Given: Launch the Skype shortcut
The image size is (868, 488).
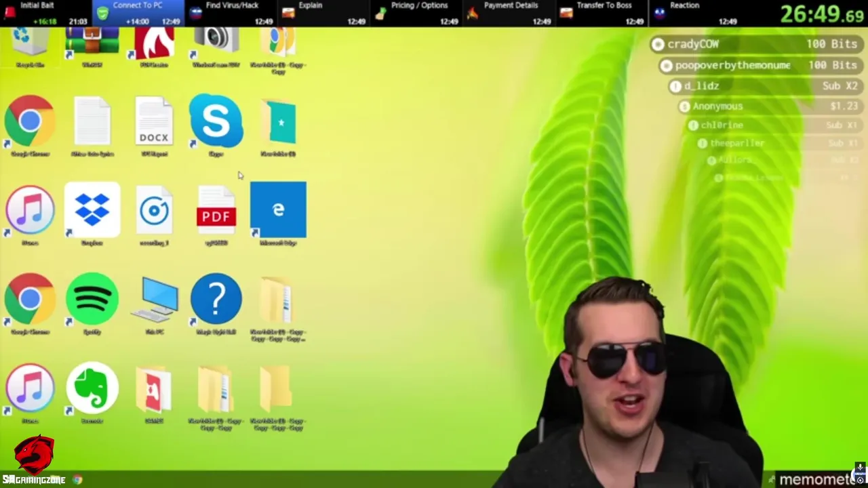Looking at the screenshot, I should click(216, 126).
